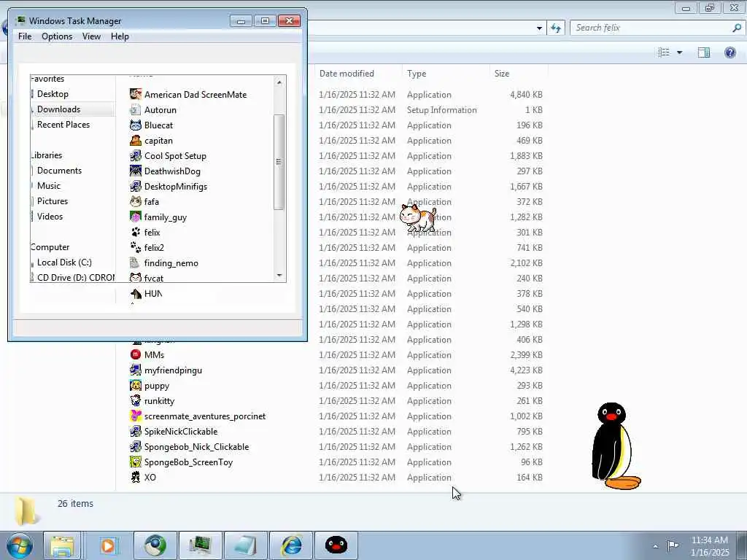The image size is (747, 560).
Task: Select the XO skull icon
Action: (x=136, y=477)
